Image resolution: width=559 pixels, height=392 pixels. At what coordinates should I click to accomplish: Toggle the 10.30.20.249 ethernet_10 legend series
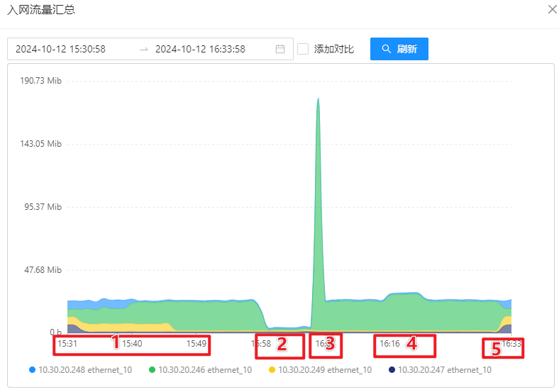pos(324,369)
